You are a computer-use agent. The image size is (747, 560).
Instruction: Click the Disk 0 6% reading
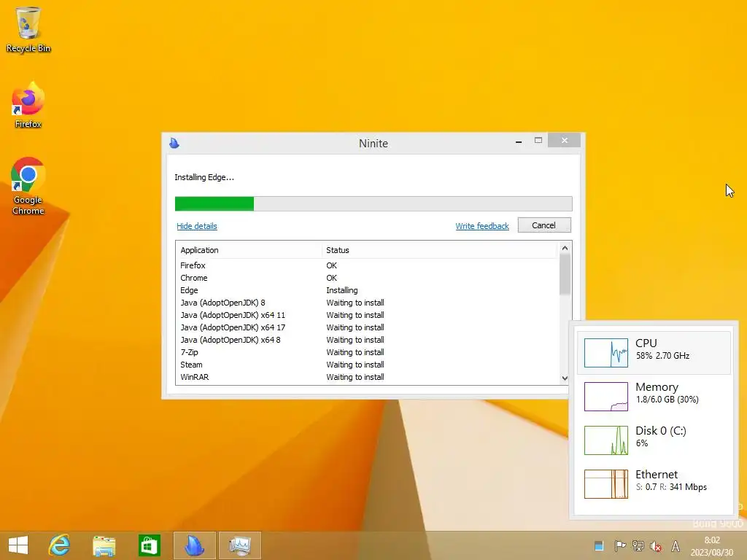[x=642, y=443]
